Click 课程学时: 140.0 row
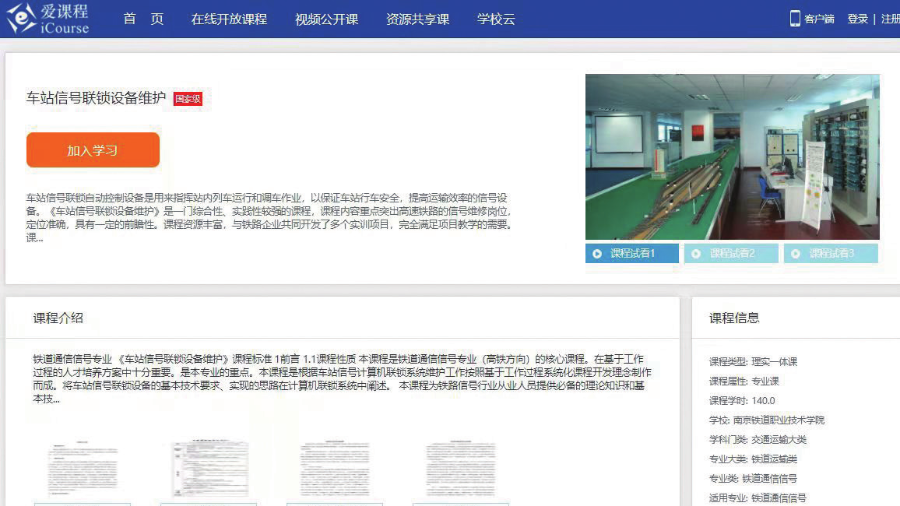This screenshot has width=900, height=506. click(x=742, y=400)
